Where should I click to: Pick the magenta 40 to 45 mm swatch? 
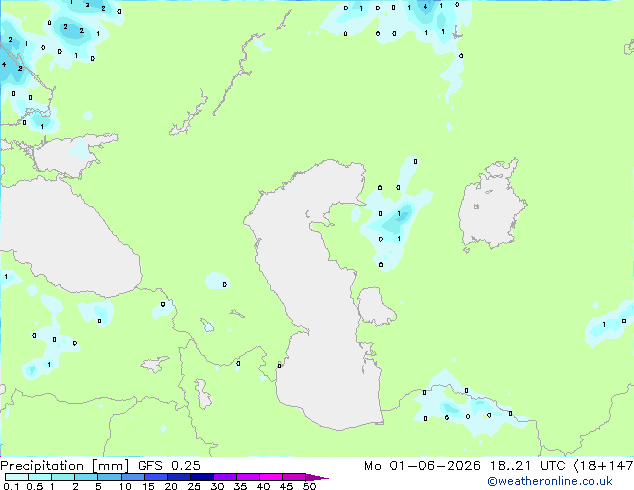pyautogui.click(x=271, y=477)
